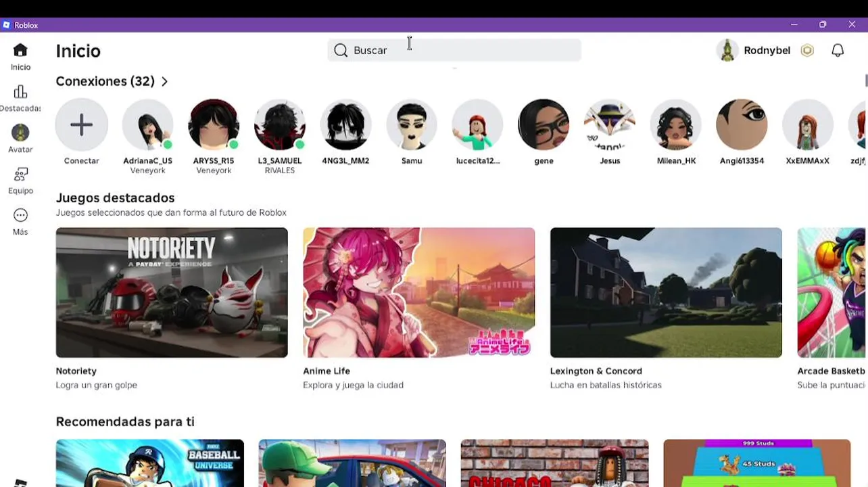Open the Más three-dots icon in sidebar
The height and width of the screenshot is (487, 868).
pyautogui.click(x=20, y=215)
